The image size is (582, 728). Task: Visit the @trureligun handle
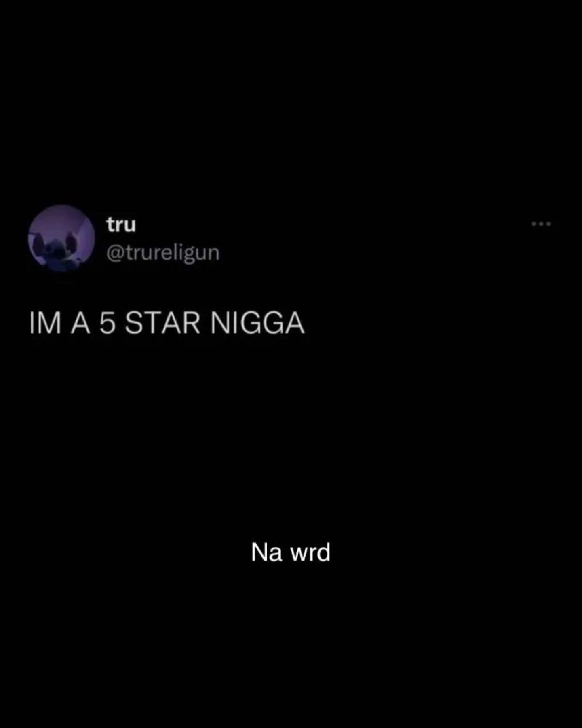pos(163,253)
